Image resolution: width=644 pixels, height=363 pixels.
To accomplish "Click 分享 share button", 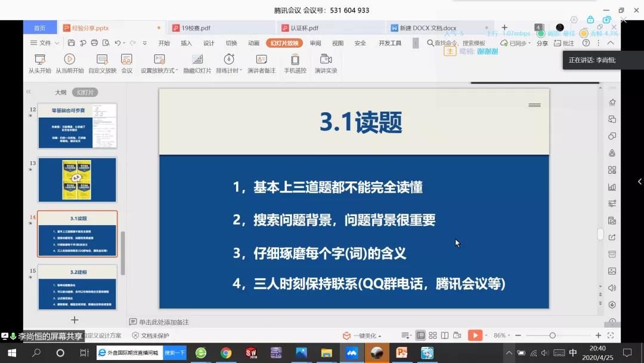I will pyautogui.click(x=542, y=43).
